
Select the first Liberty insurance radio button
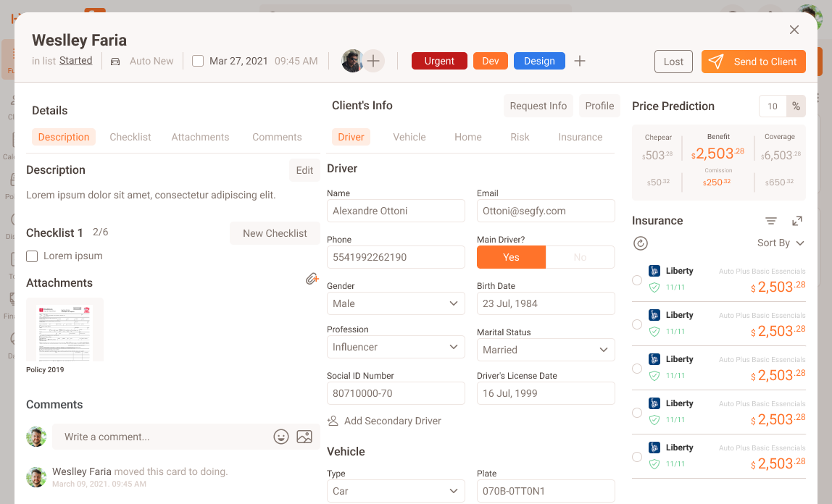(x=637, y=280)
